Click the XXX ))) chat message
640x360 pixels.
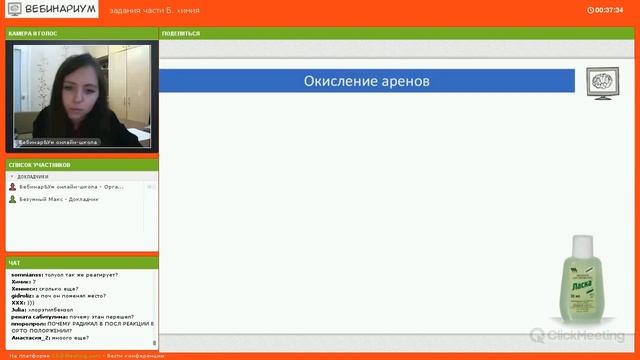click(x=23, y=302)
